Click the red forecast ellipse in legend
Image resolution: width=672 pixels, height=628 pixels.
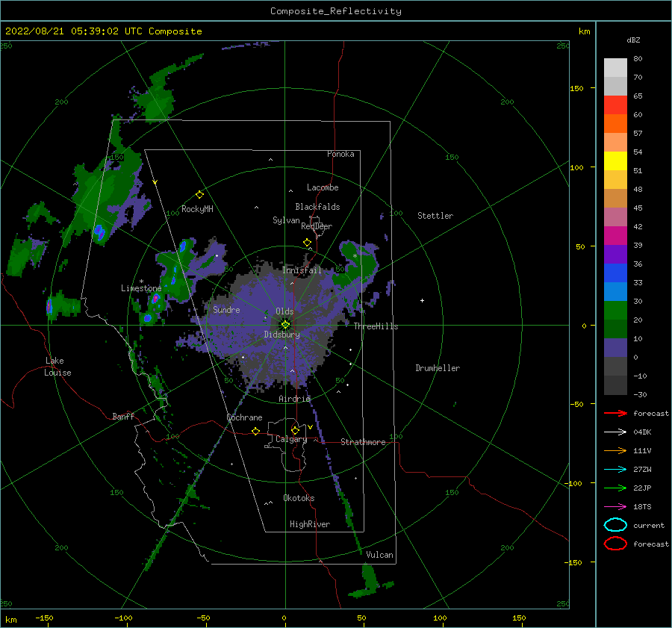(x=615, y=544)
